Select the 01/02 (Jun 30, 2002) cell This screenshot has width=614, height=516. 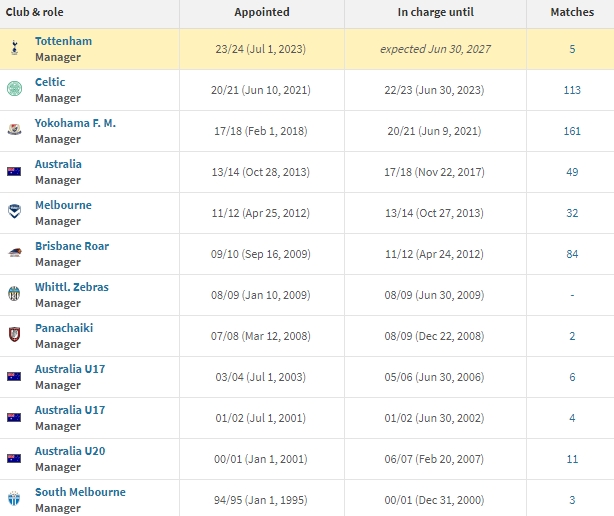point(434,418)
